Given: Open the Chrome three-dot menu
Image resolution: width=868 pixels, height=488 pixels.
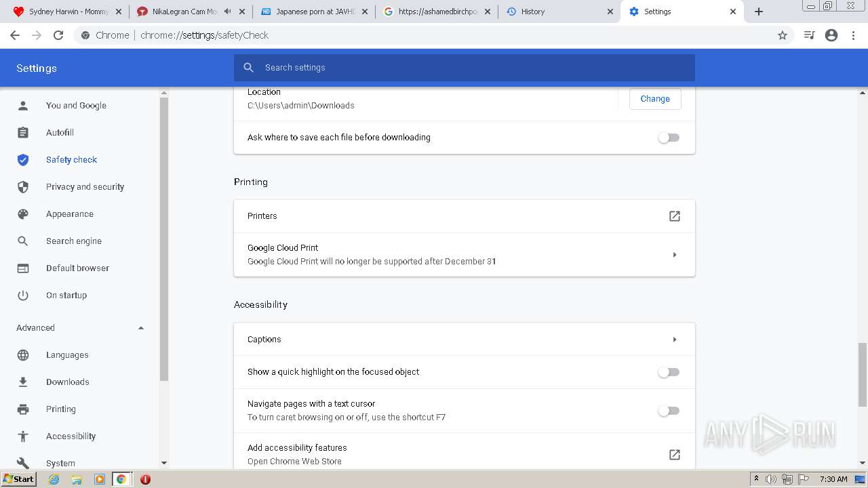Looking at the screenshot, I should [x=853, y=35].
